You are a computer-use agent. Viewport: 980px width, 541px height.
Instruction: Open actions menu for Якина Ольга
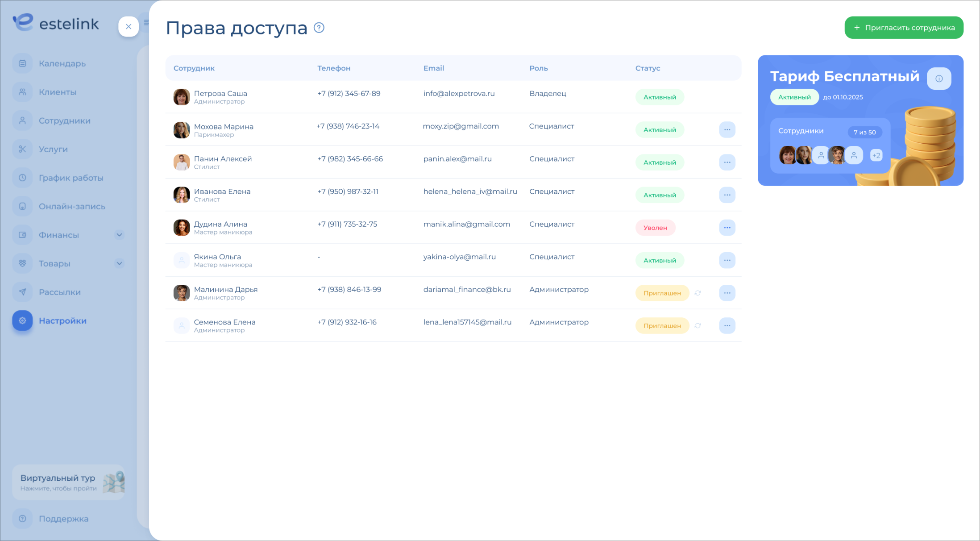(x=727, y=260)
